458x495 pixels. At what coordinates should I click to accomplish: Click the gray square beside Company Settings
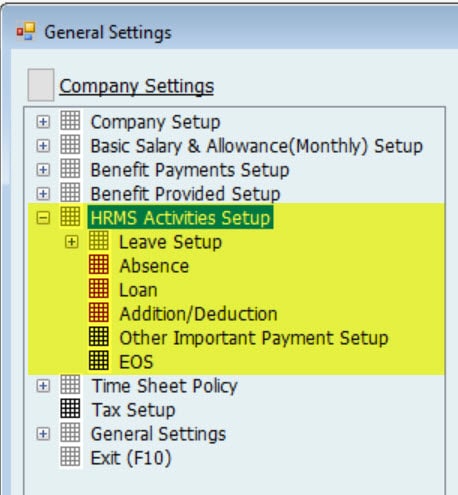(x=41, y=85)
